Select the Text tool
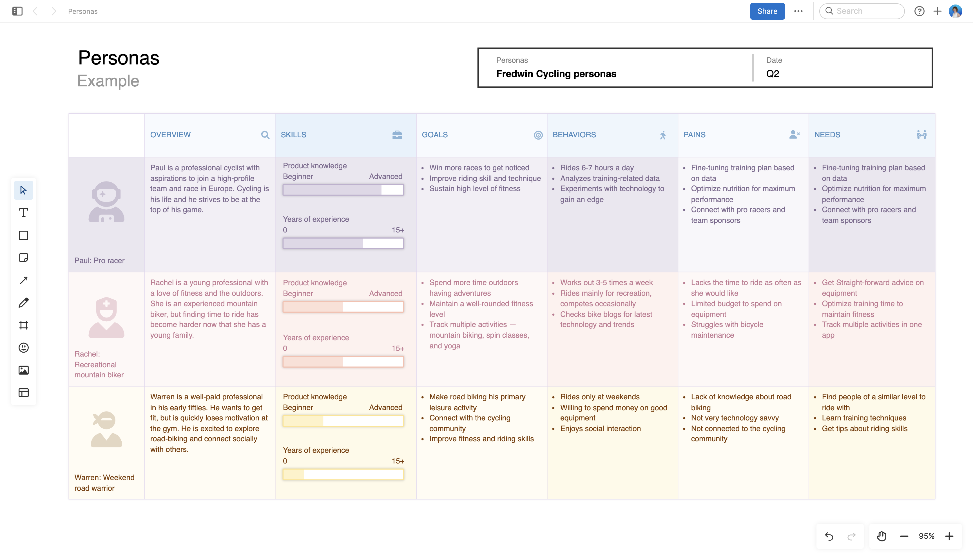 (x=23, y=212)
